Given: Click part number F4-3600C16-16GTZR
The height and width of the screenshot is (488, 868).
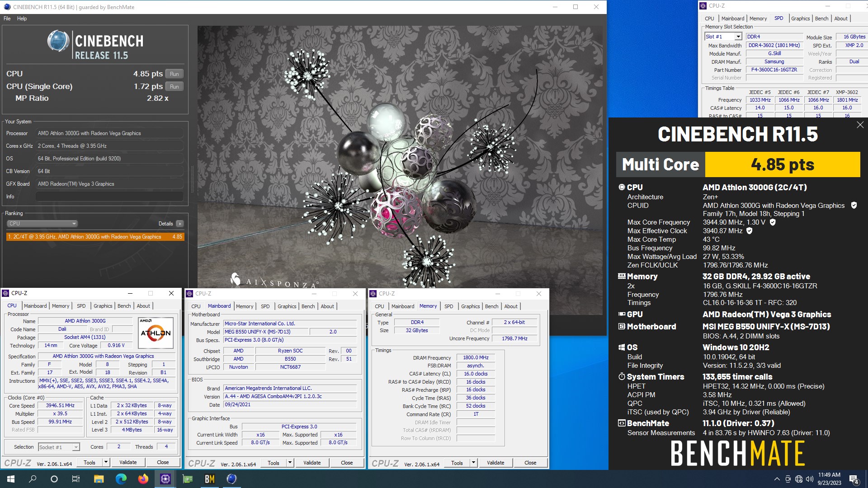Looking at the screenshot, I should click(x=774, y=70).
